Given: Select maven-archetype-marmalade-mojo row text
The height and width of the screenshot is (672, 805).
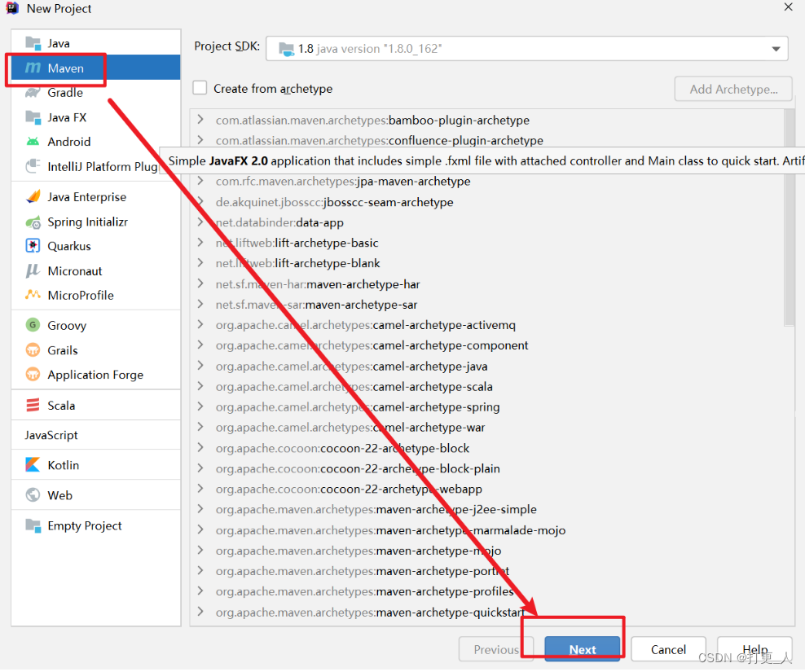Looking at the screenshot, I should pyautogui.click(x=390, y=530).
